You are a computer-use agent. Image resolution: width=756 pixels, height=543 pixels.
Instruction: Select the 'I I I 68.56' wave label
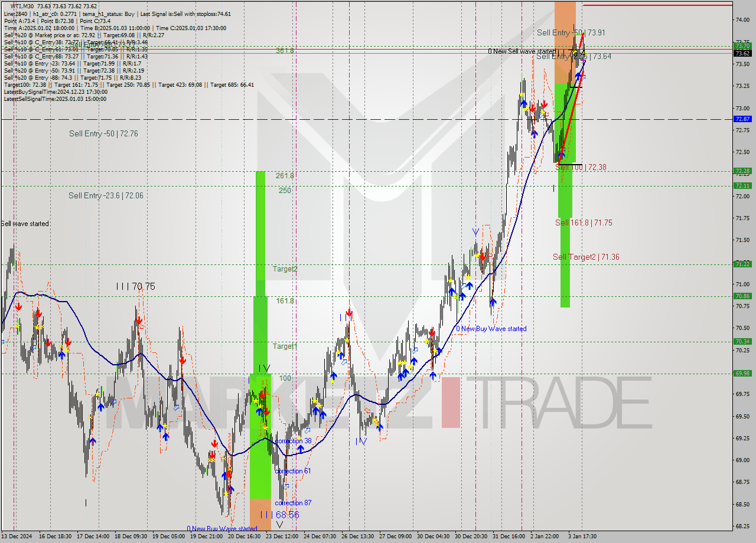pos(279,515)
